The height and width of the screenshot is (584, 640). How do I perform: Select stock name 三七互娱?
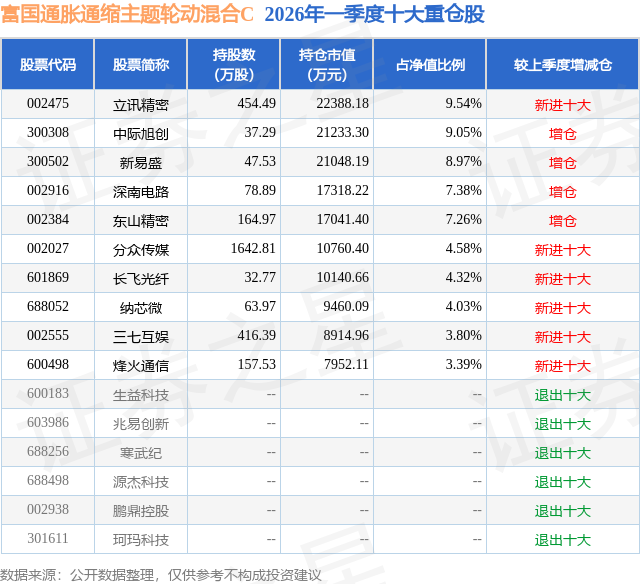click(x=141, y=337)
